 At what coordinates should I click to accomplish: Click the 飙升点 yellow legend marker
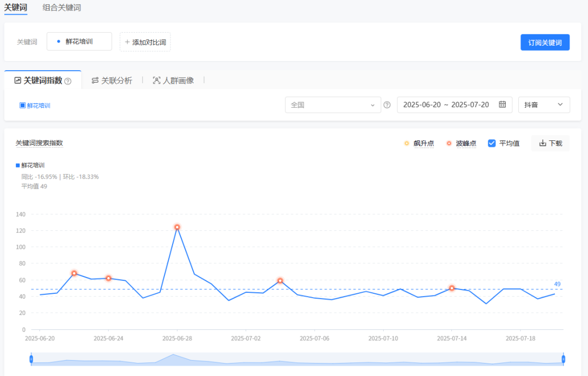[406, 144]
